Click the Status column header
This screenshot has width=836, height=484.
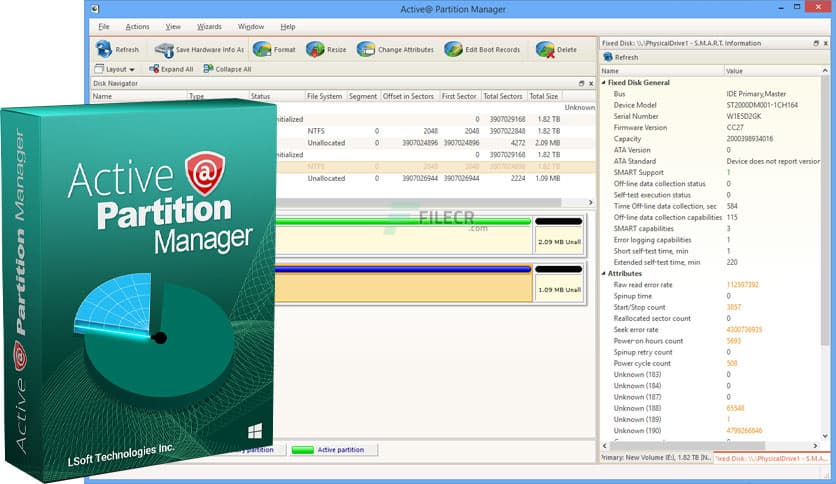(276, 96)
